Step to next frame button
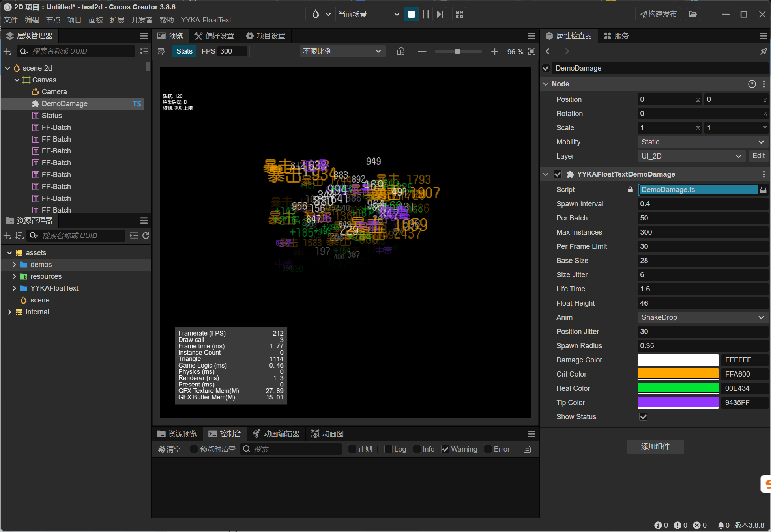This screenshot has height=532, width=771. (x=440, y=14)
